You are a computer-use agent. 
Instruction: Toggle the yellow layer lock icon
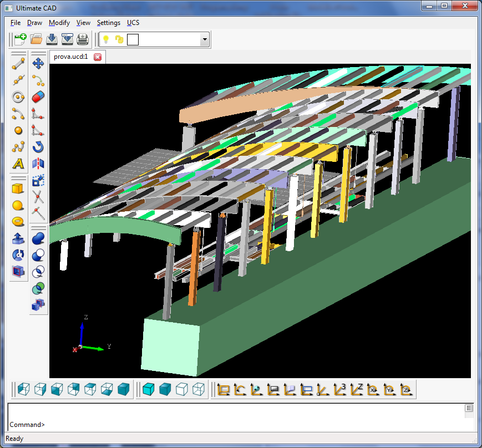pos(119,39)
